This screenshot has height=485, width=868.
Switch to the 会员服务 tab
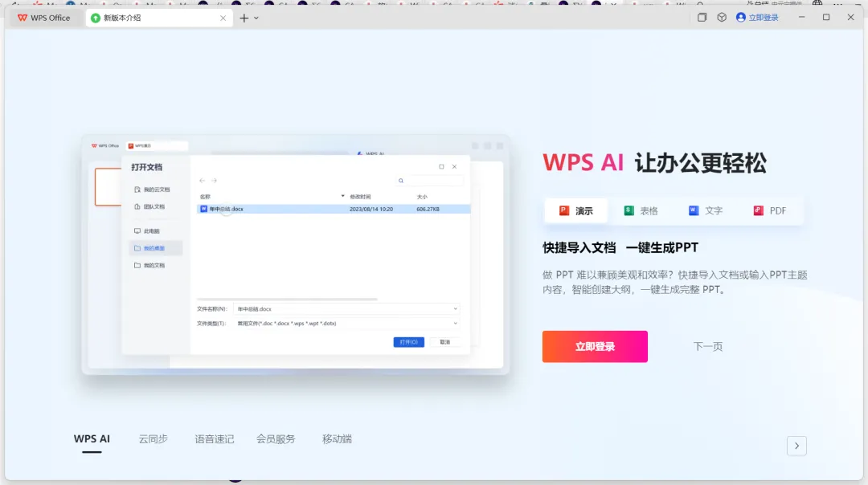276,439
